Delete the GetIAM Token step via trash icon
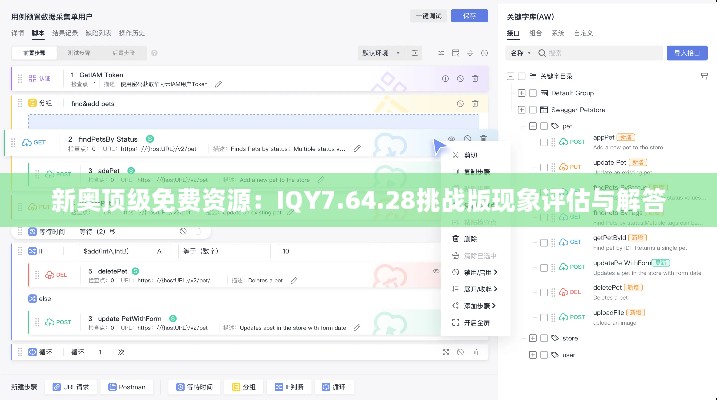Screen dimensions: 717x400 tap(475, 79)
